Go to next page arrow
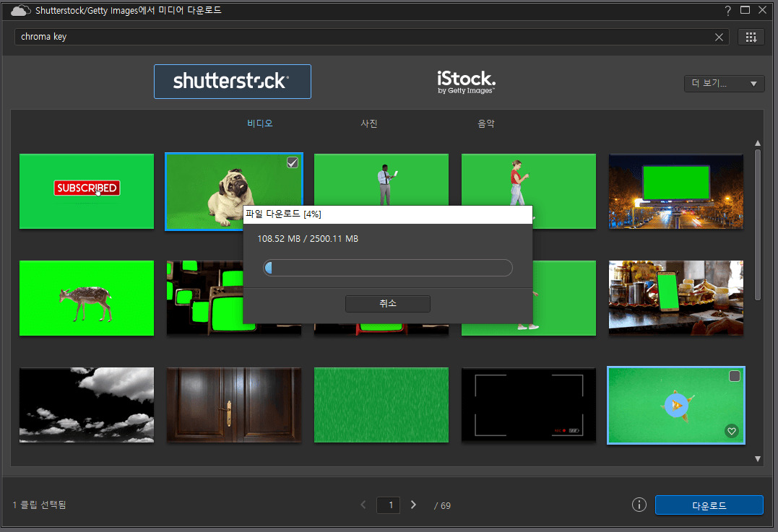 click(x=413, y=505)
